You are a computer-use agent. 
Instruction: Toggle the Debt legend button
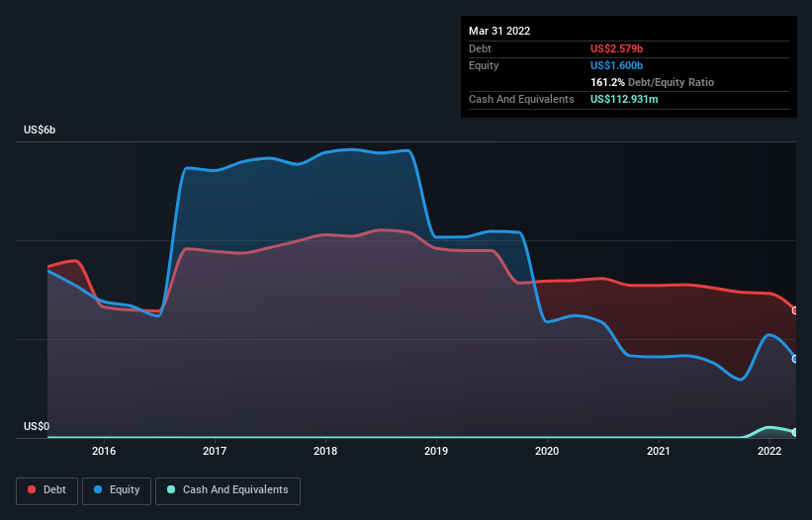coord(47,490)
